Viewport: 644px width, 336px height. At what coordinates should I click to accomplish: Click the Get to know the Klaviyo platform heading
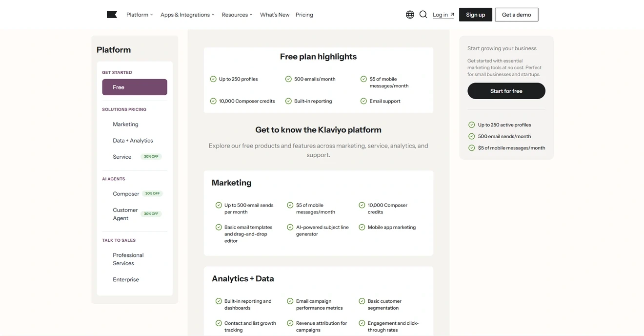tap(318, 130)
